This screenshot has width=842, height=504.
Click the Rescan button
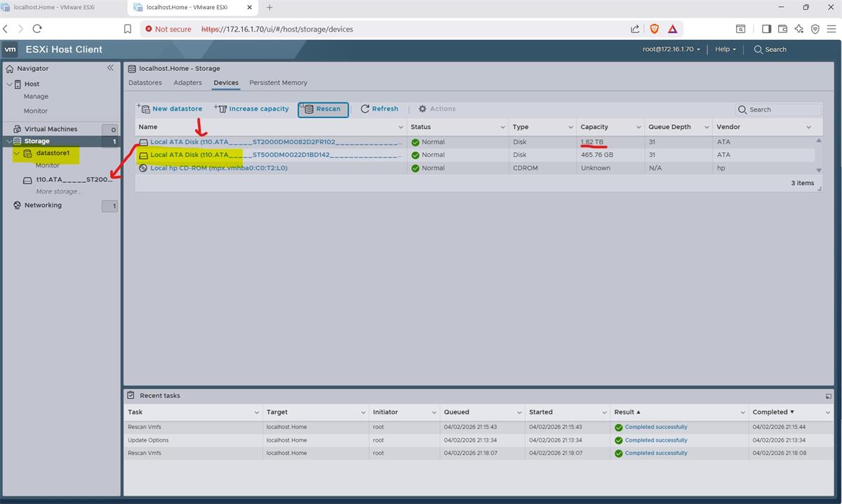click(323, 109)
